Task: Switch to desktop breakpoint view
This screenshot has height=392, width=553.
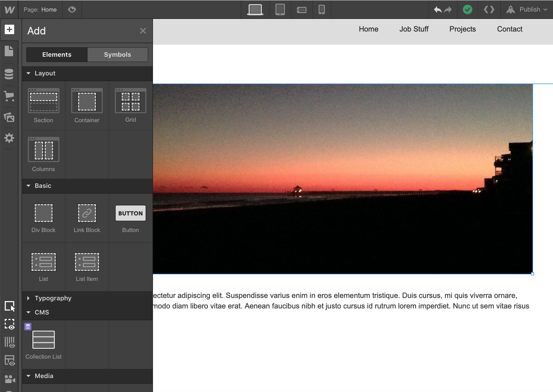Action: pos(255,10)
